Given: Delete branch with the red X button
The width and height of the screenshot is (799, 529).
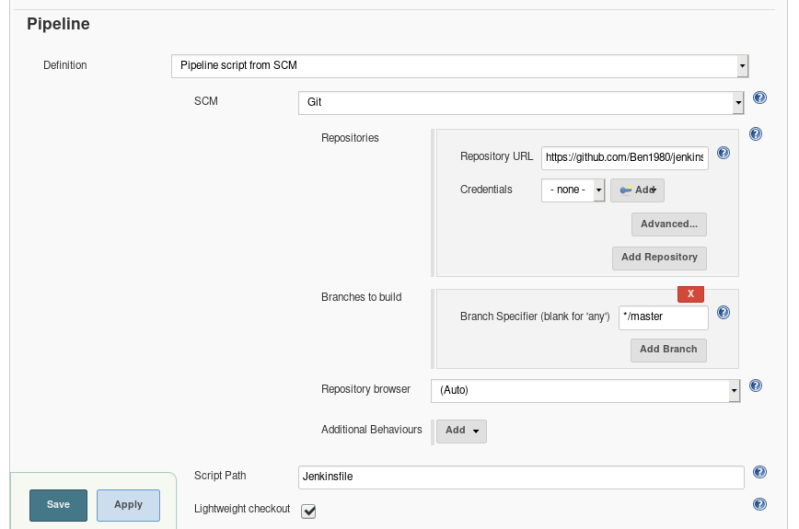Looking at the screenshot, I should (x=690, y=294).
